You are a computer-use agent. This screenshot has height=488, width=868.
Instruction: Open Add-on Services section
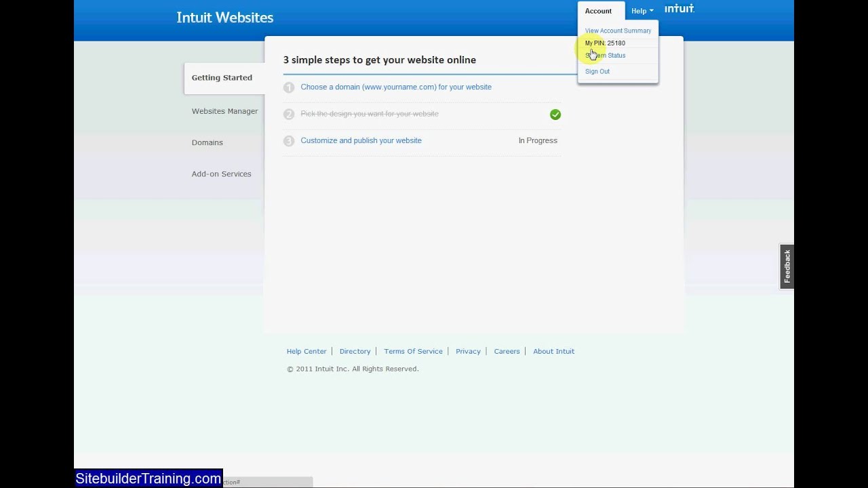click(221, 174)
